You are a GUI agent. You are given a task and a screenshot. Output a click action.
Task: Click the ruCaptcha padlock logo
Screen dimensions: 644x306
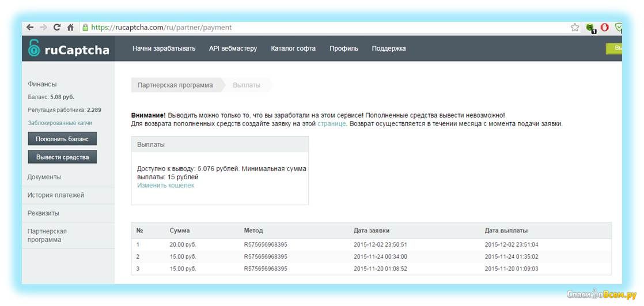pyautogui.click(x=35, y=50)
